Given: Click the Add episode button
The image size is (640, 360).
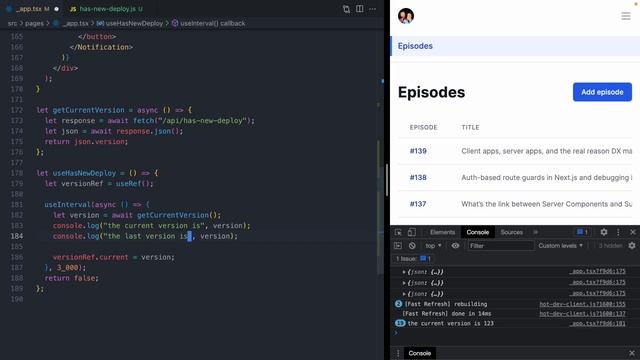Looking at the screenshot, I should click(602, 92).
